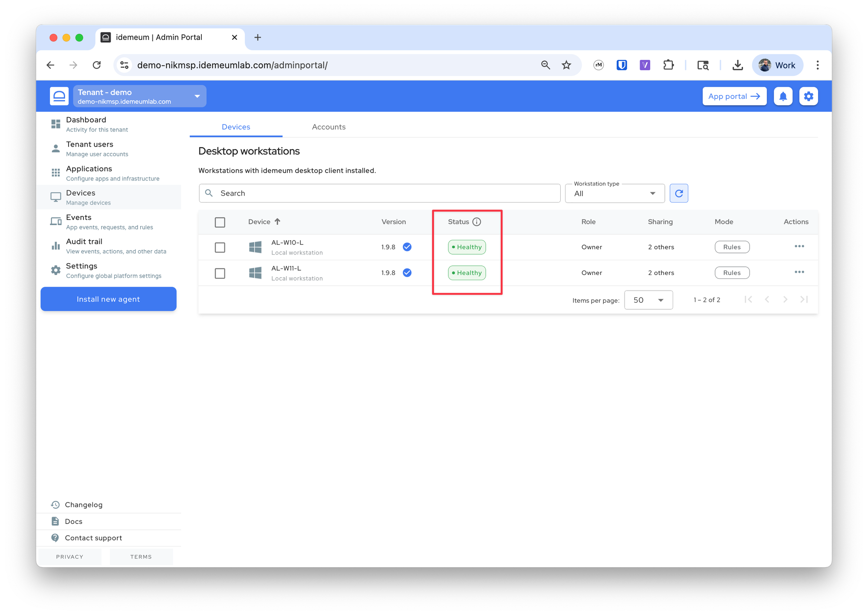Click the Device sort arrow icon

pos(277,222)
